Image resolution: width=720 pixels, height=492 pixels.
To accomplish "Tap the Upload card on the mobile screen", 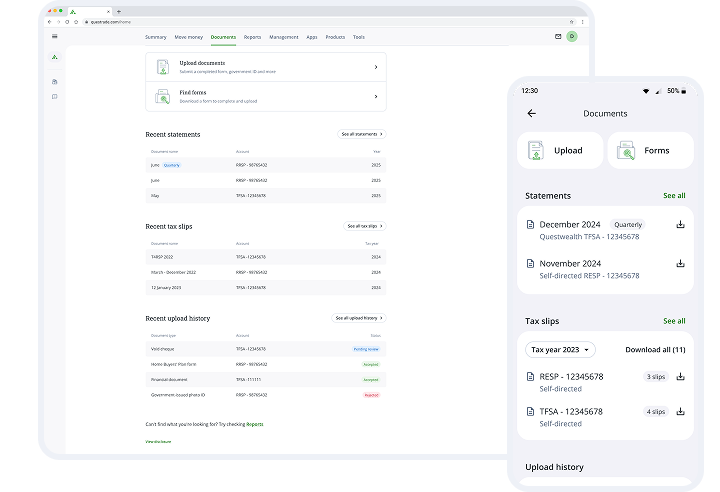I will [x=560, y=150].
